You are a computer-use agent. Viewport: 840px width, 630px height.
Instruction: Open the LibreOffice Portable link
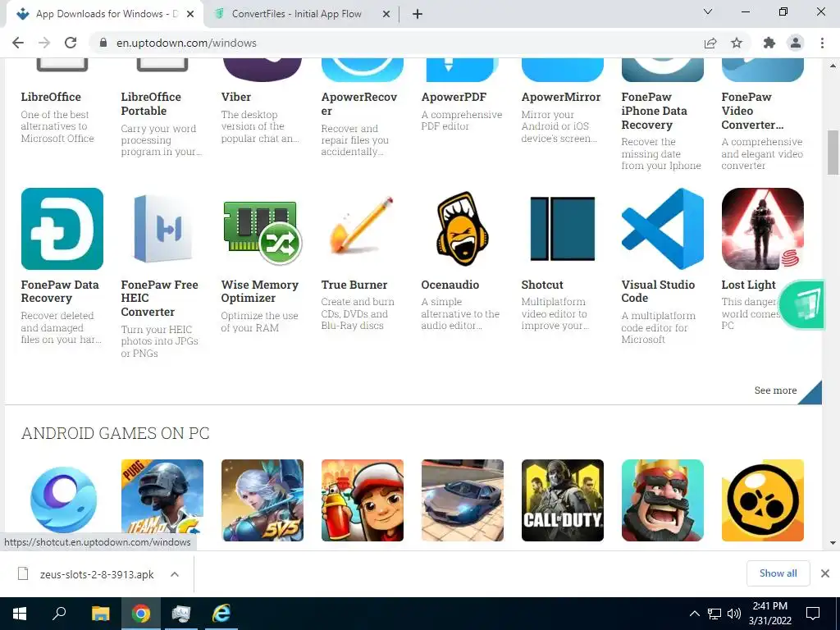tap(151, 104)
